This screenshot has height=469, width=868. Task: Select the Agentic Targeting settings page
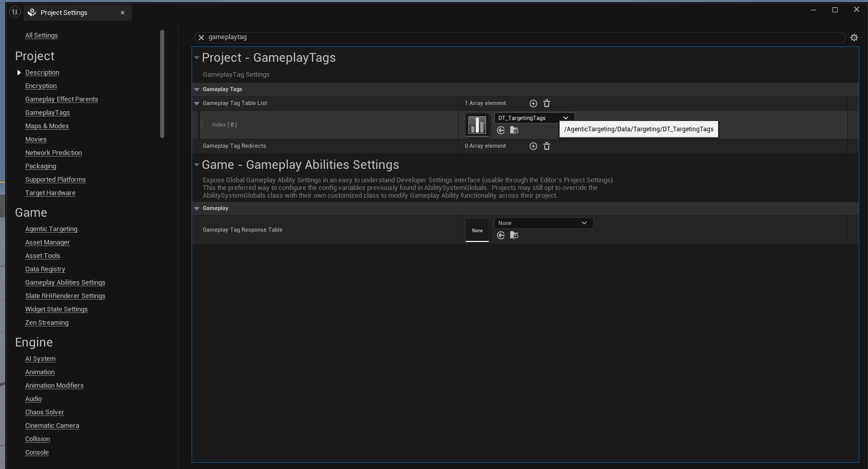coord(51,229)
